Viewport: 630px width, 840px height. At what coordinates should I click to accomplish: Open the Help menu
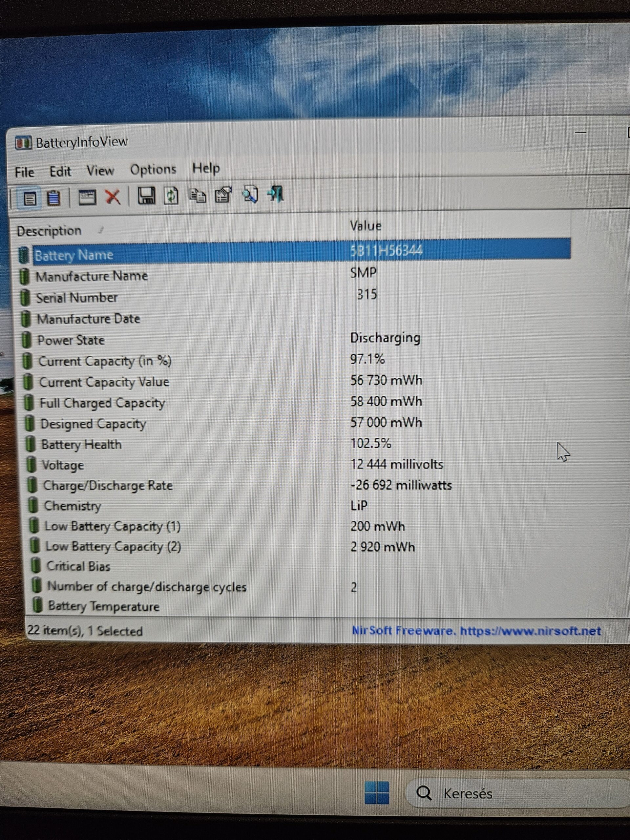click(x=206, y=168)
